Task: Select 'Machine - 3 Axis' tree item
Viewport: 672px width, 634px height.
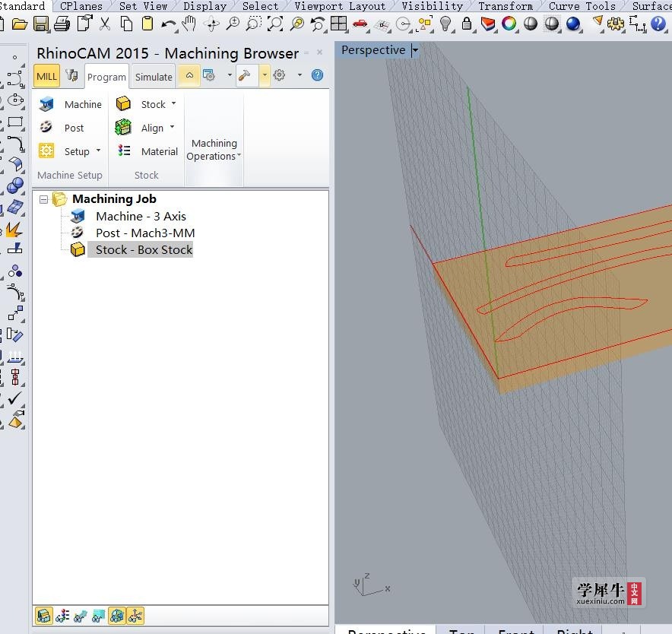Action: point(141,216)
